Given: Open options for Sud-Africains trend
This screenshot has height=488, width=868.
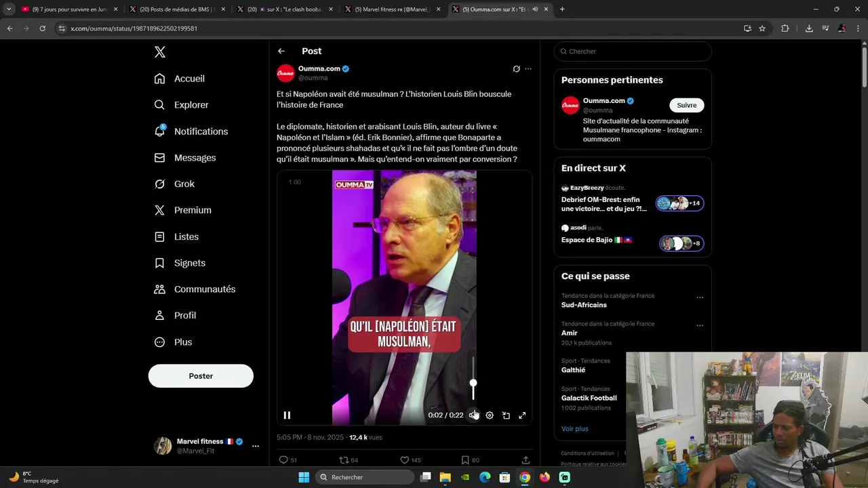Looking at the screenshot, I should coord(700,297).
